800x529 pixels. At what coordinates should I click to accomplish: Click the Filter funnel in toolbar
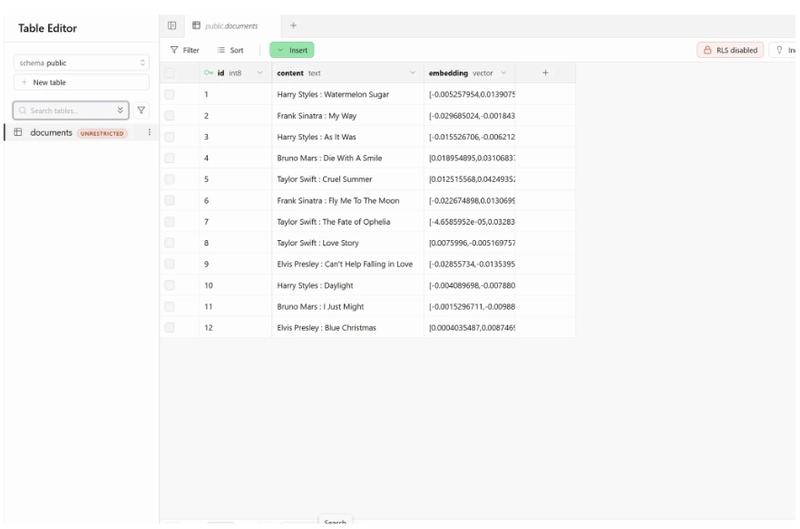pyautogui.click(x=184, y=50)
